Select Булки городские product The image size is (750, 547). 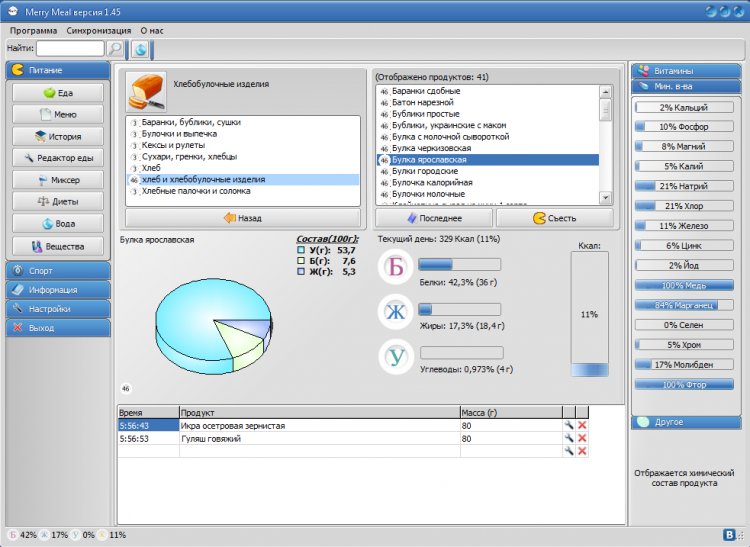[x=488, y=171]
